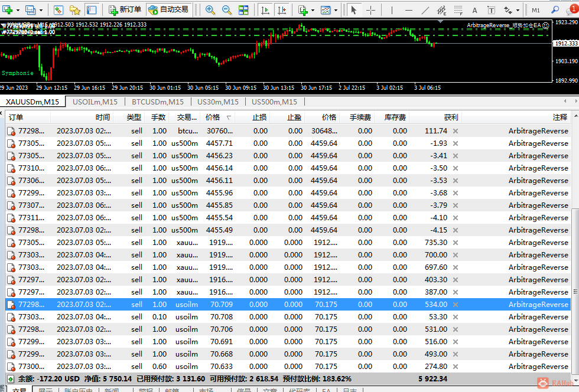579x392 pixels.
Task: Sort orders by the 获利 column header
Action: [450, 117]
